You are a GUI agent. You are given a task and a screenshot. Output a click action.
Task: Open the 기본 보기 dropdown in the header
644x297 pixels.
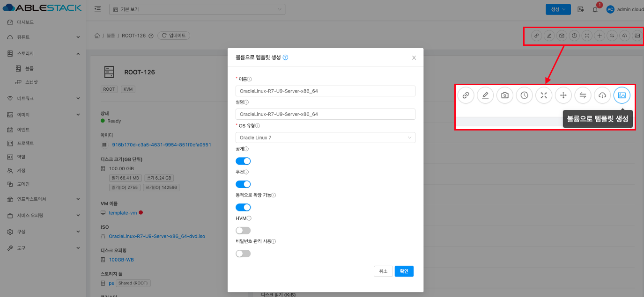click(x=197, y=9)
